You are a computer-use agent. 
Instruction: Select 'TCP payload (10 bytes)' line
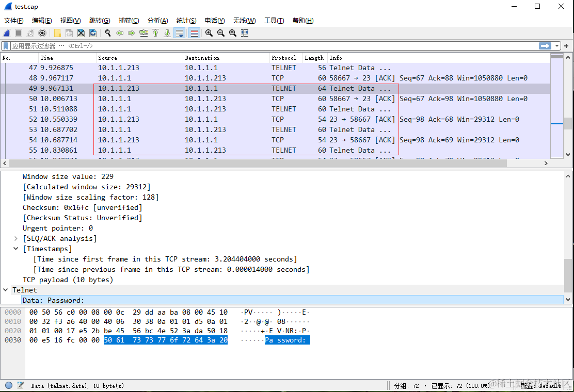(x=68, y=280)
